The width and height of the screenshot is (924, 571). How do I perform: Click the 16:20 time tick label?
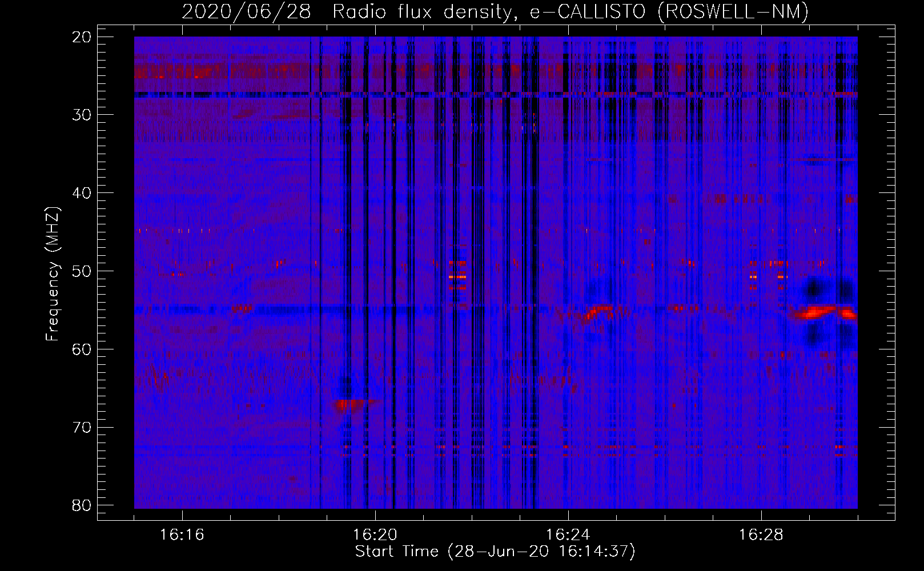click(x=375, y=535)
